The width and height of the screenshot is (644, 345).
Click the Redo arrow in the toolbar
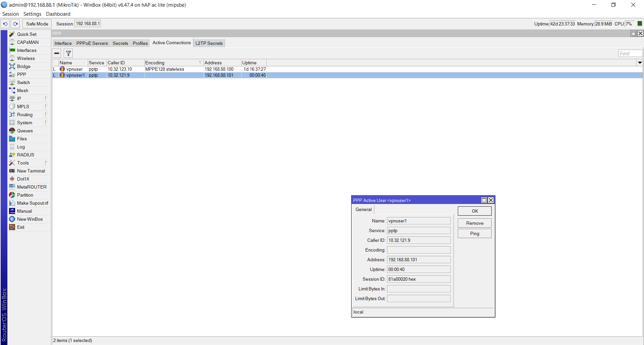pos(15,24)
